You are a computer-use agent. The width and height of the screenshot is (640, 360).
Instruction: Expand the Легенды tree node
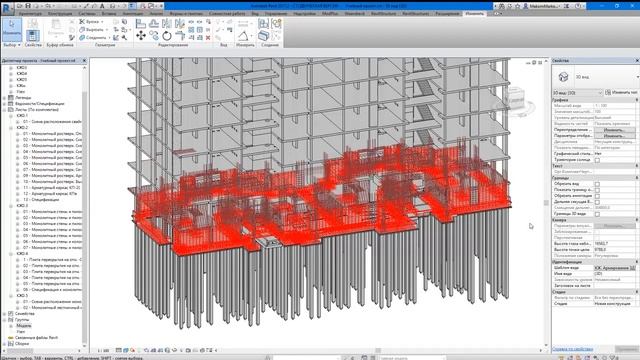[x=4, y=98]
